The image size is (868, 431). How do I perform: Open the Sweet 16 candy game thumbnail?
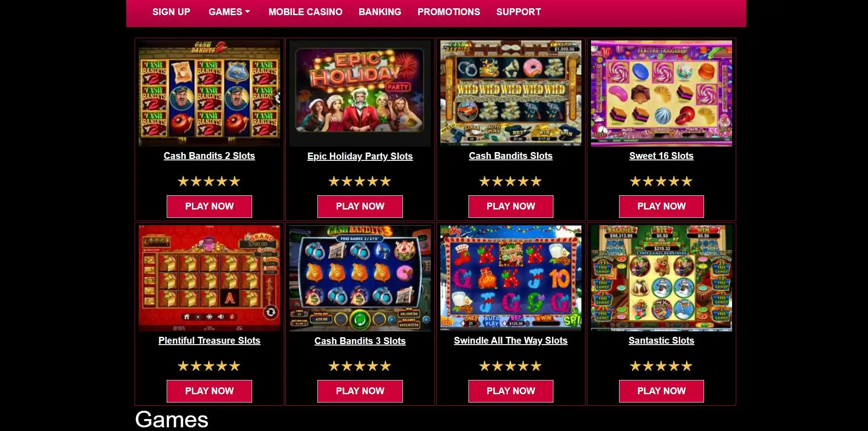point(661,93)
